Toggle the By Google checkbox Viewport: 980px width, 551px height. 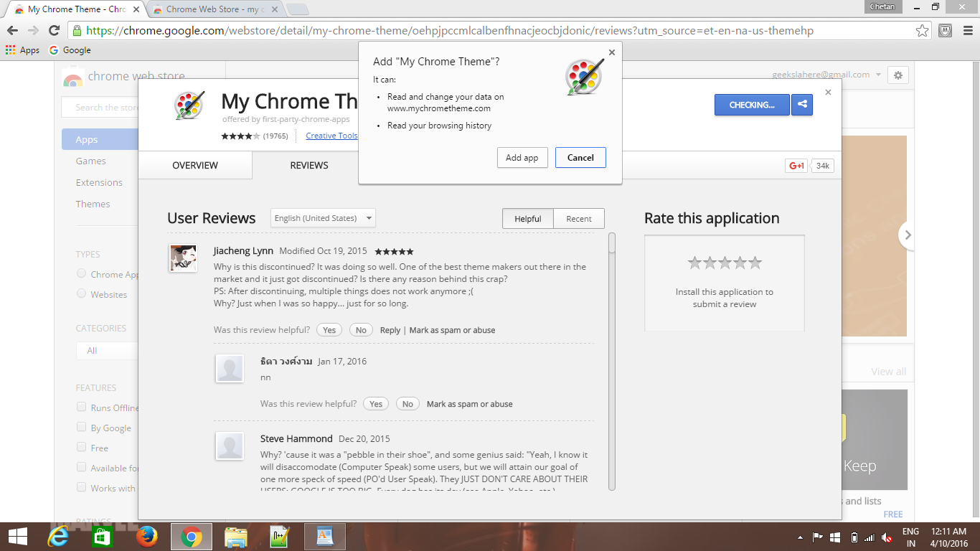click(81, 427)
